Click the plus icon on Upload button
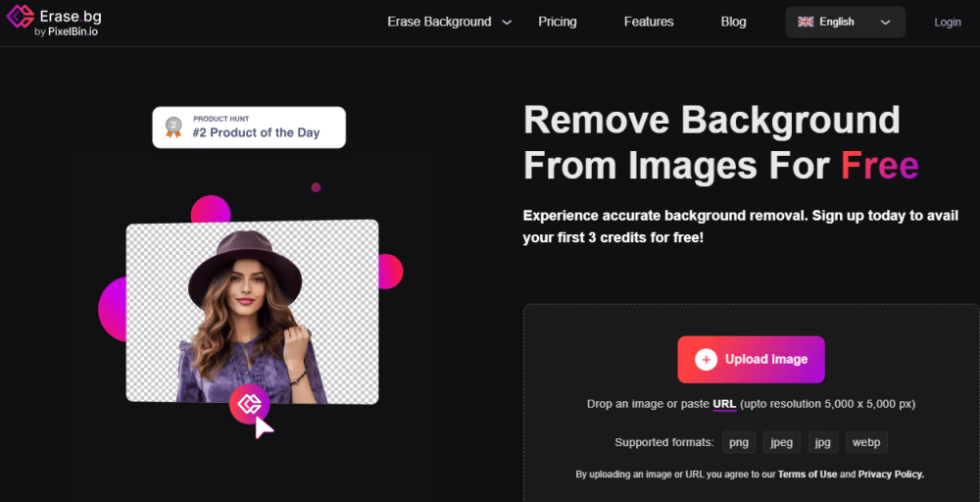The height and width of the screenshot is (502, 980). [x=706, y=360]
